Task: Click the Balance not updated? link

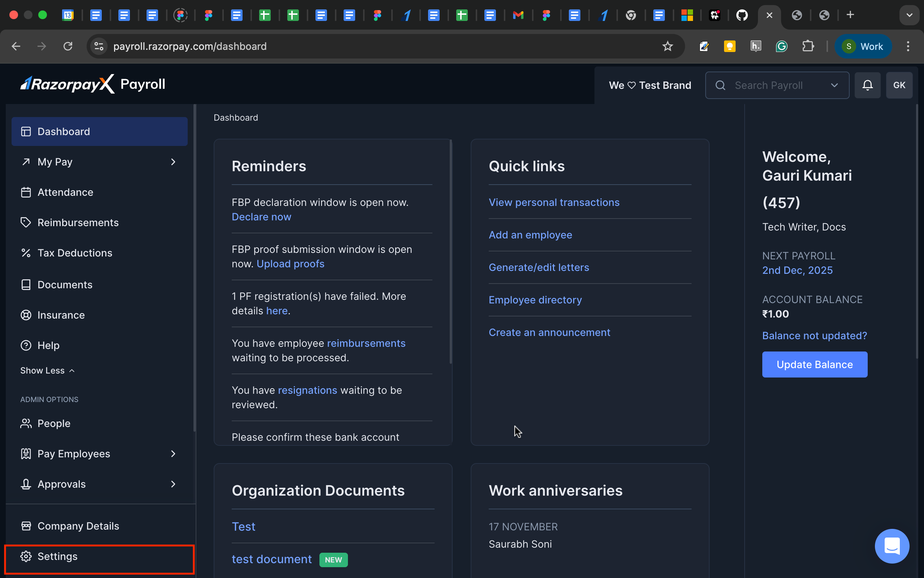Action: click(814, 336)
